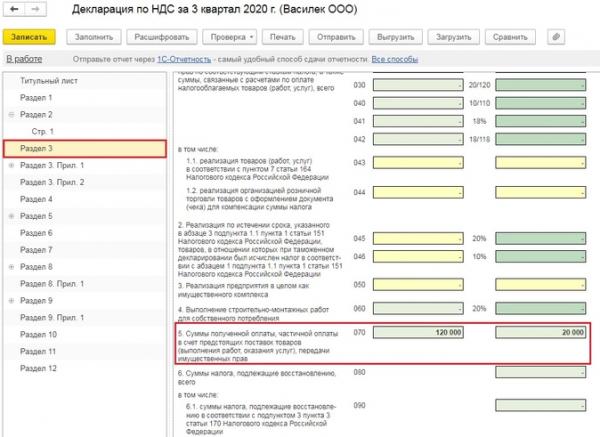Expand the Раздел 3. Прил. 1 node
The height and width of the screenshot is (437, 600).
pyautogui.click(x=11, y=165)
